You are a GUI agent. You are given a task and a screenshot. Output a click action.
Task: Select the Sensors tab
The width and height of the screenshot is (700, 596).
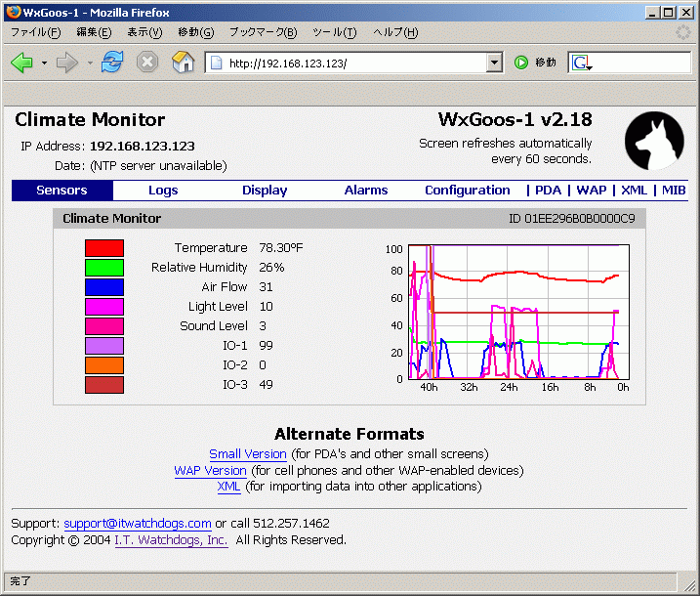click(x=62, y=191)
